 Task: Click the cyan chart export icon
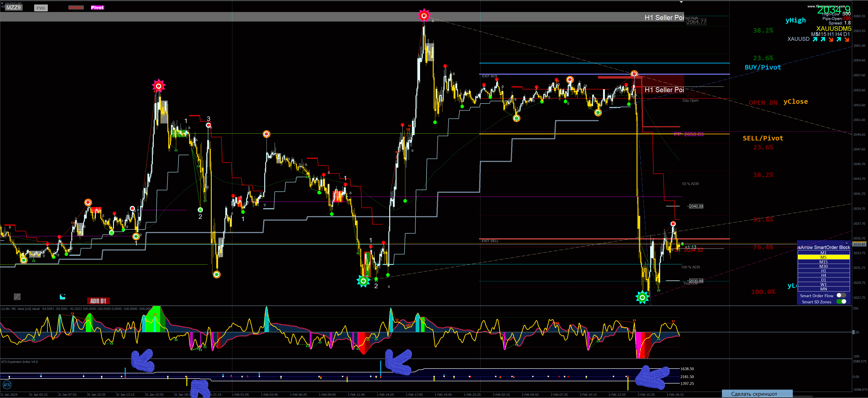point(62,297)
